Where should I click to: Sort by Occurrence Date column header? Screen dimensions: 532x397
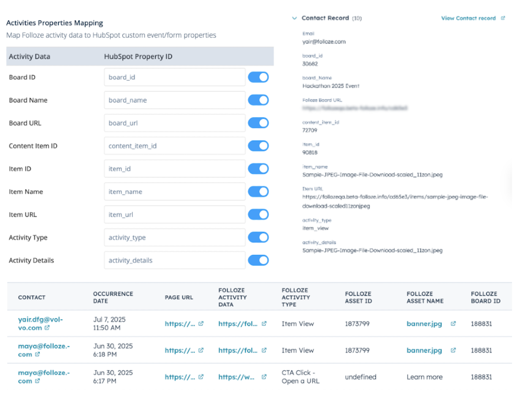[113, 297]
